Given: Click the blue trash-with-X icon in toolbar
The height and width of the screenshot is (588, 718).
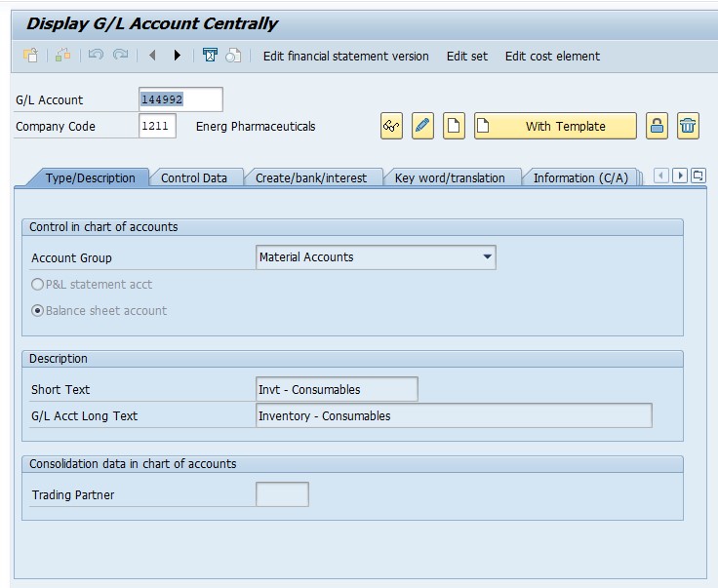Looking at the screenshot, I should point(210,56).
